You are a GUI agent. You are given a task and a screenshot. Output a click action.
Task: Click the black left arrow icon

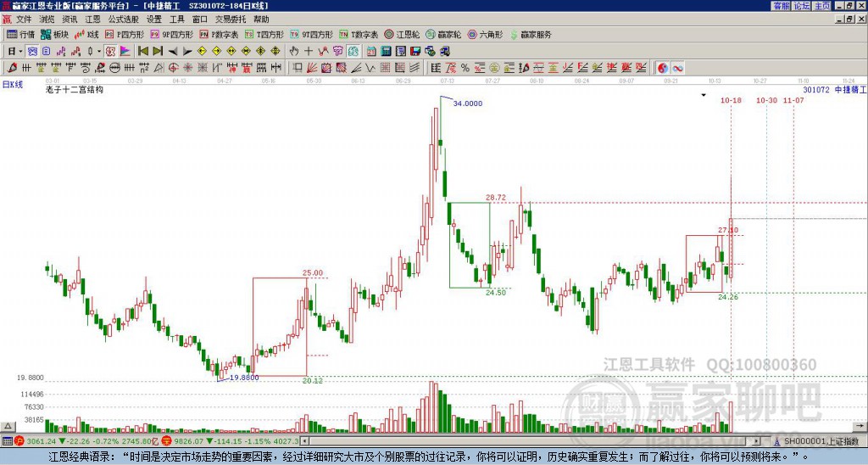(173, 51)
